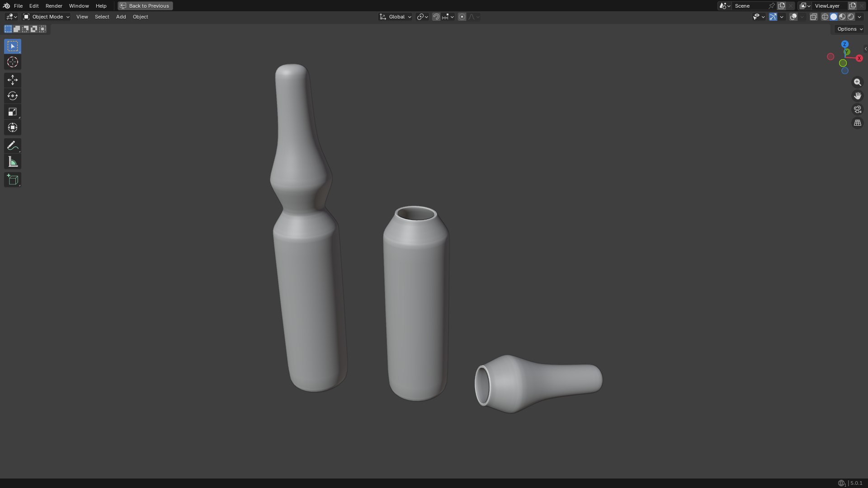This screenshot has width=868, height=488.
Task: Pick the Annotate pencil tool
Action: [13, 145]
